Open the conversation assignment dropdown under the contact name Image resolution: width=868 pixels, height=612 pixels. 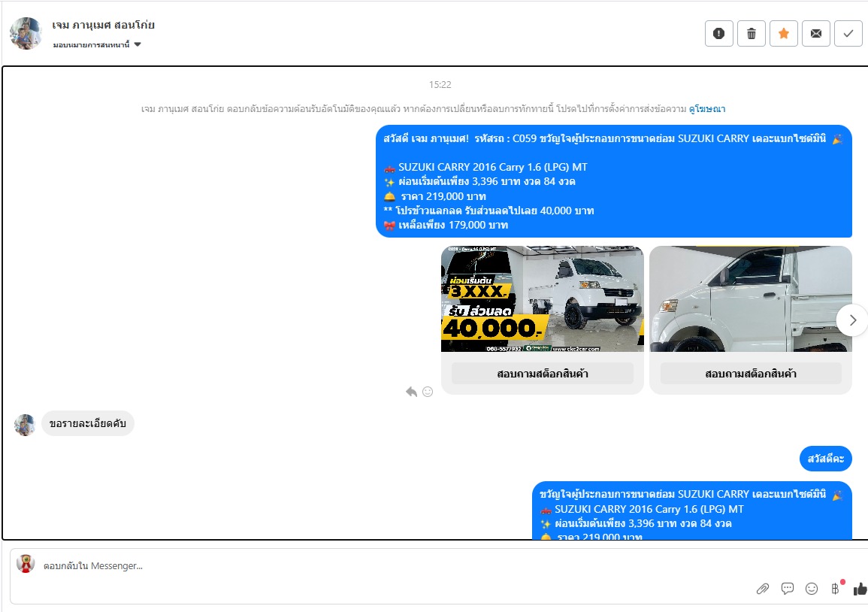click(x=97, y=44)
